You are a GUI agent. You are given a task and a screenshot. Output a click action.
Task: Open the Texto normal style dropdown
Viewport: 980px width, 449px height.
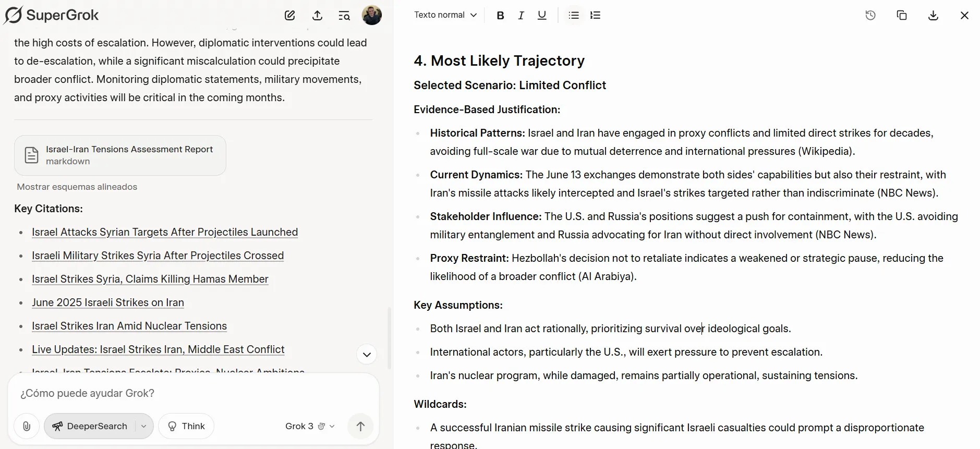[445, 15]
